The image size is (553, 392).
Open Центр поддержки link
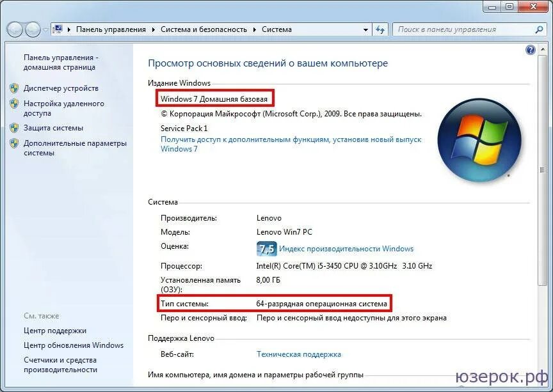pyautogui.click(x=55, y=331)
